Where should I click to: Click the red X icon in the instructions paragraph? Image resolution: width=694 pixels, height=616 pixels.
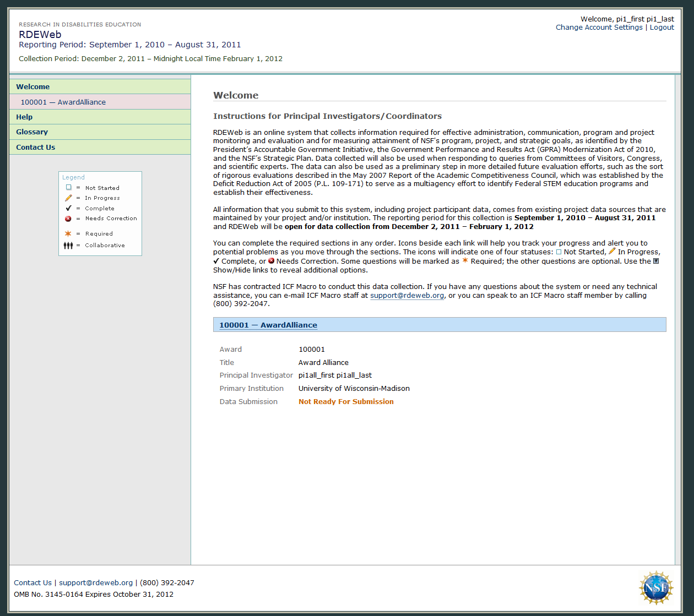[272, 261]
